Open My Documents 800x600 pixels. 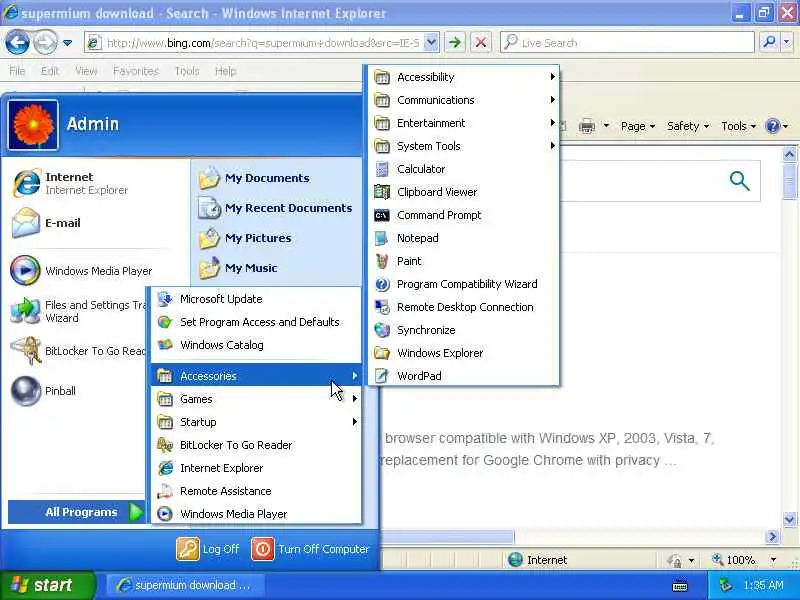254,178
